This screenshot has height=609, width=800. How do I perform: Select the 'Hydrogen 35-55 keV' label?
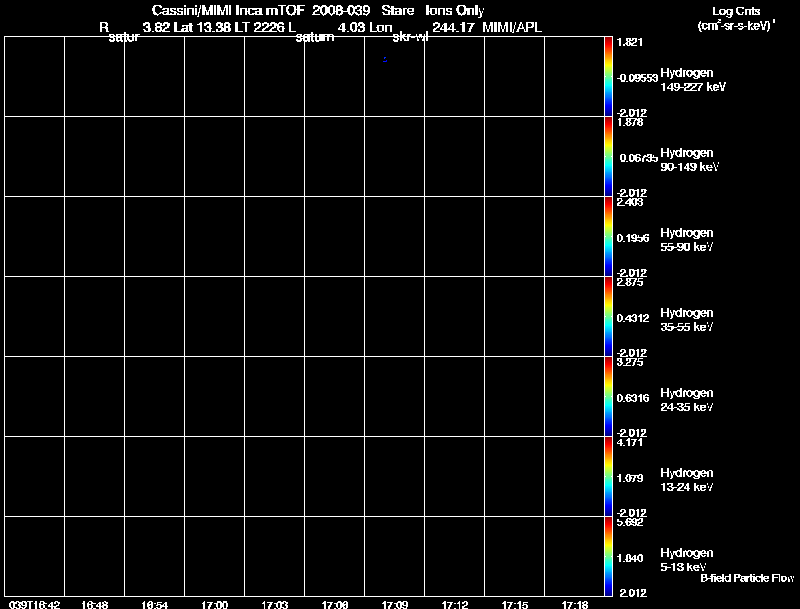687,320
